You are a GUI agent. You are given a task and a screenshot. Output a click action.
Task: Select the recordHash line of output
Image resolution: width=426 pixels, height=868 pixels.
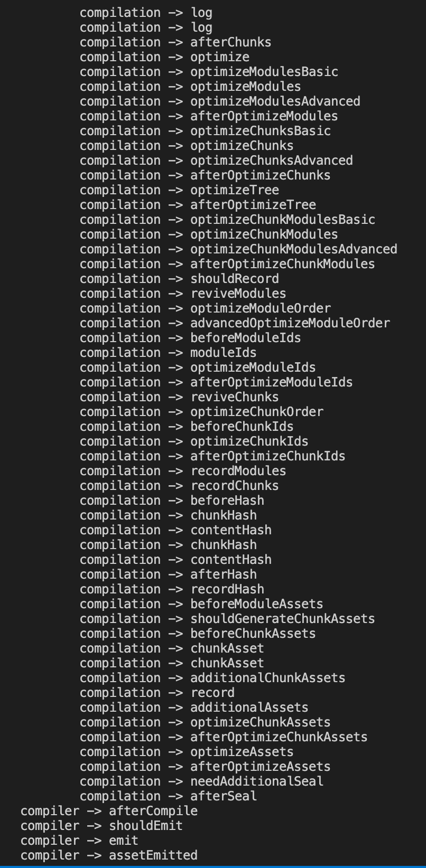click(227, 589)
